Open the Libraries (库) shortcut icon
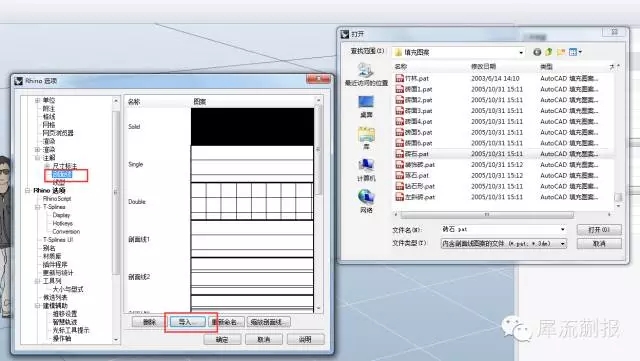640x361 pixels. point(366,138)
